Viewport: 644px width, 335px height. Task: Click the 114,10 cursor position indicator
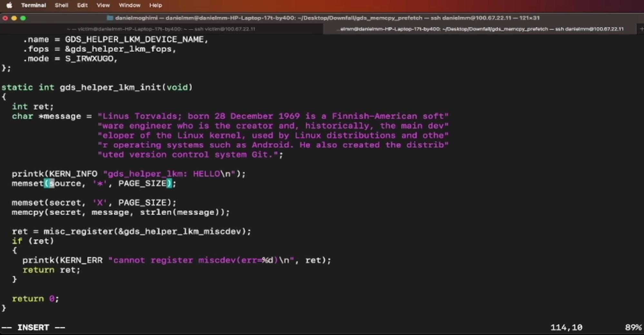[x=566, y=328]
